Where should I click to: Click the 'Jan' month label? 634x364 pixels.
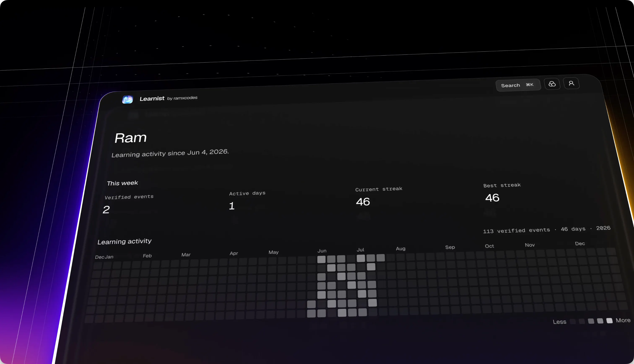109,257
